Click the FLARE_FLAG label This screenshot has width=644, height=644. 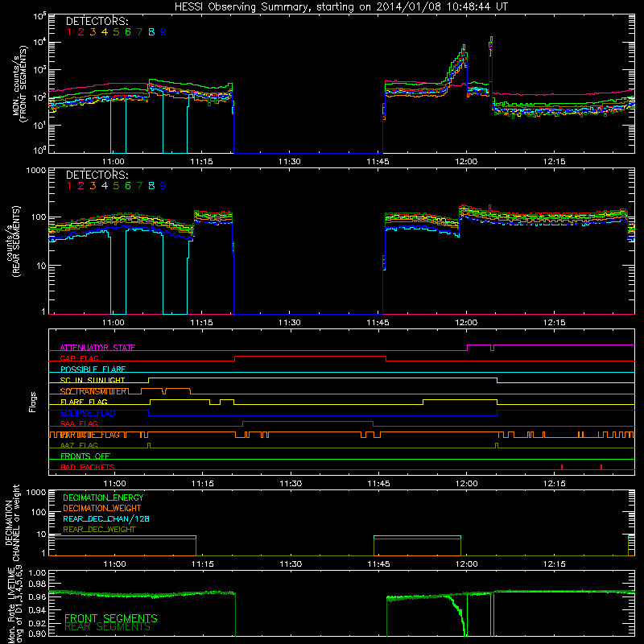pyautogui.click(x=84, y=402)
